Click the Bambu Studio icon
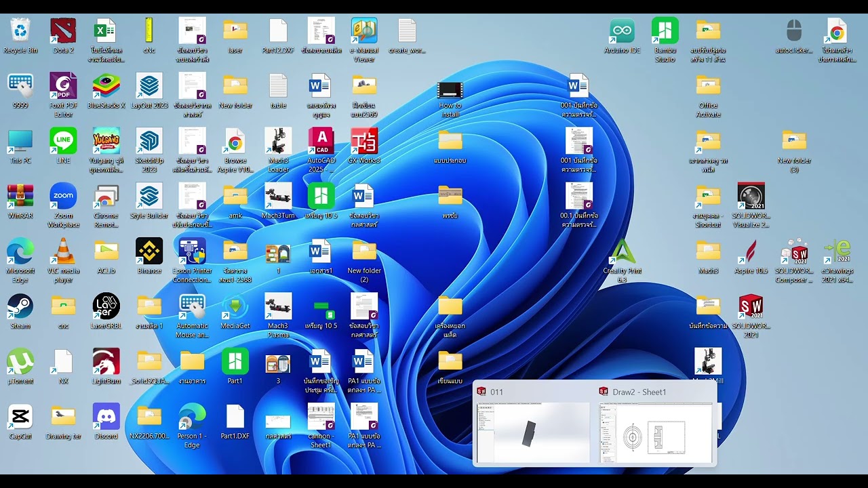This screenshot has width=868, height=488. 665,40
